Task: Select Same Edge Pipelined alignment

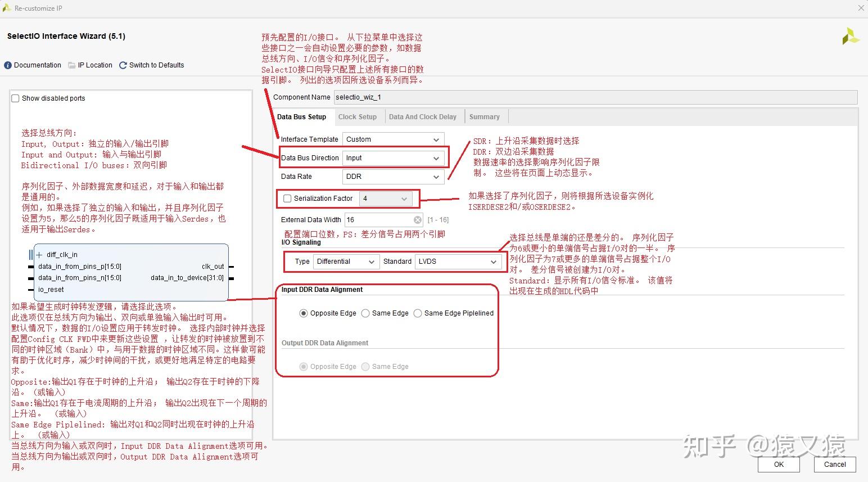Action: click(417, 313)
